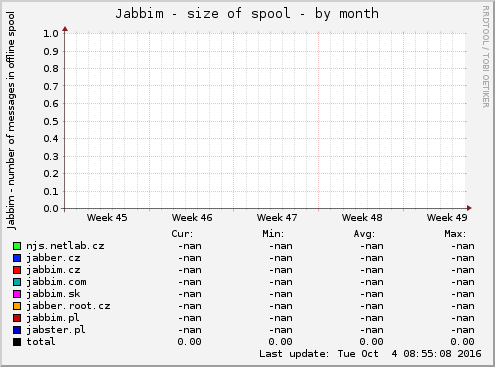Click the Max: column header
The image size is (495, 367).
click(x=455, y=234)
